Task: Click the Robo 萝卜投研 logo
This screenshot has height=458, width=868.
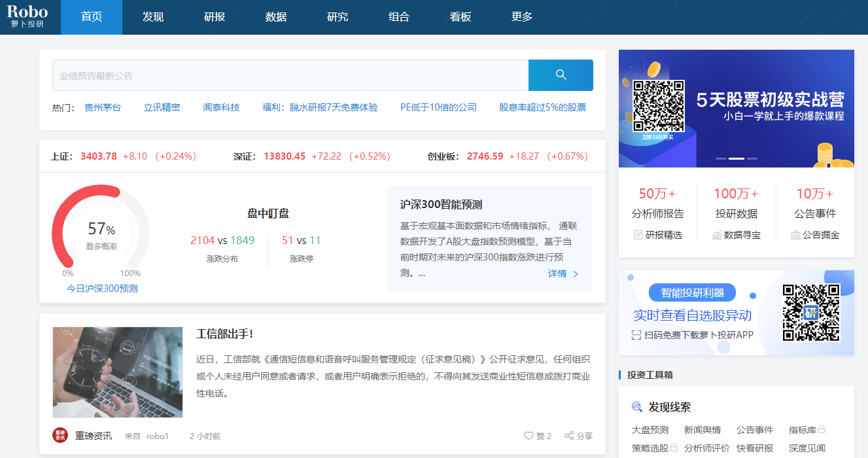Action: (27, 16)
